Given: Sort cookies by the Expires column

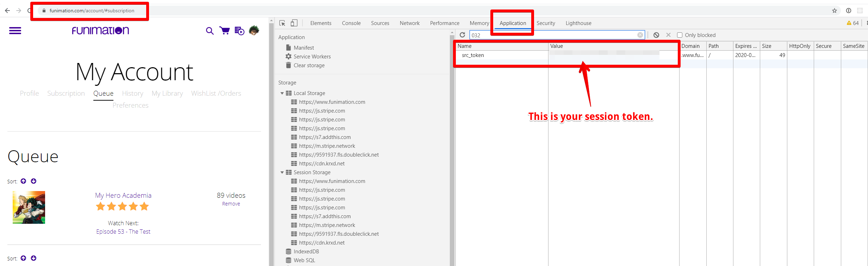Looking at the screenshot, I should (x=746, y=46).
